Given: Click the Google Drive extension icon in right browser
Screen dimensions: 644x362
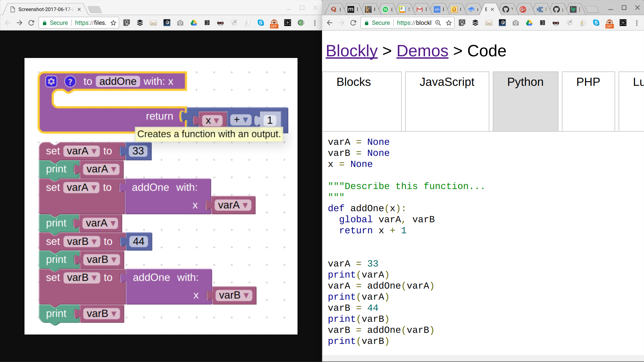Looking at the screenshot, I should point(529,23).
